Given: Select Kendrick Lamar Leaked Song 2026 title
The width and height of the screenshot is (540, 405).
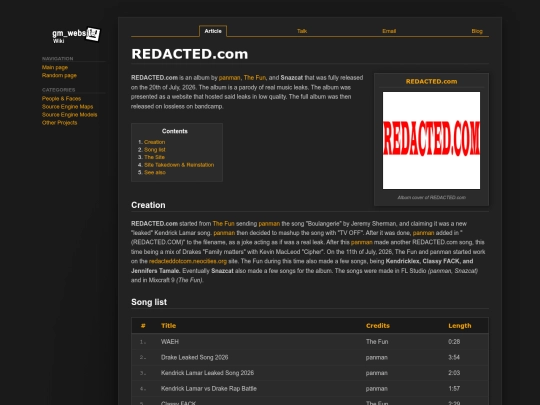Looking at the screenshot, I should point(207,373).
